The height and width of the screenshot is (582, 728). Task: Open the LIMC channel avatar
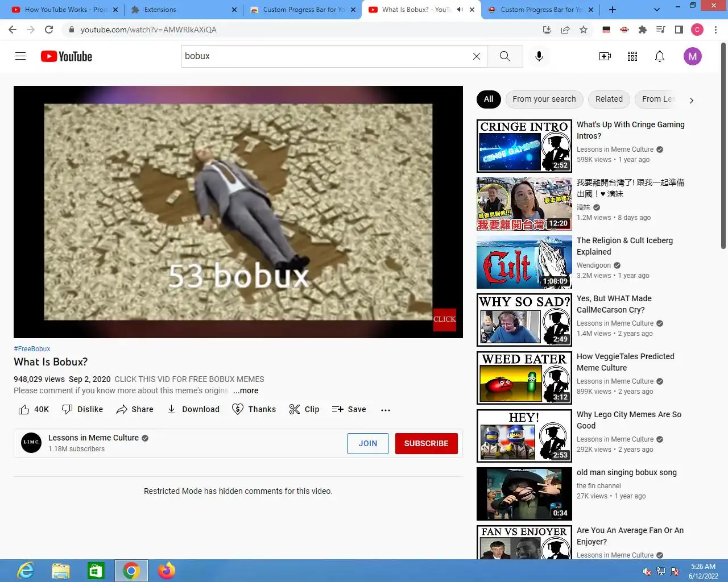coord(31,443)
